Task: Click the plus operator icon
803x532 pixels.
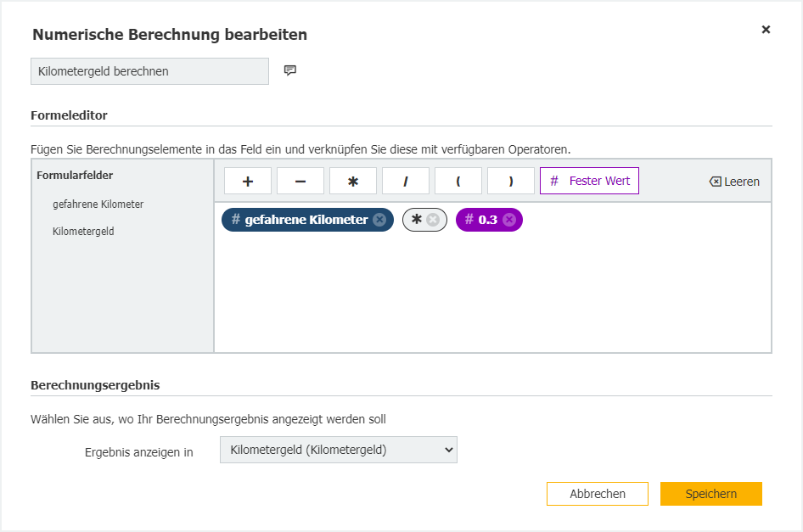Action: point(247,180)
